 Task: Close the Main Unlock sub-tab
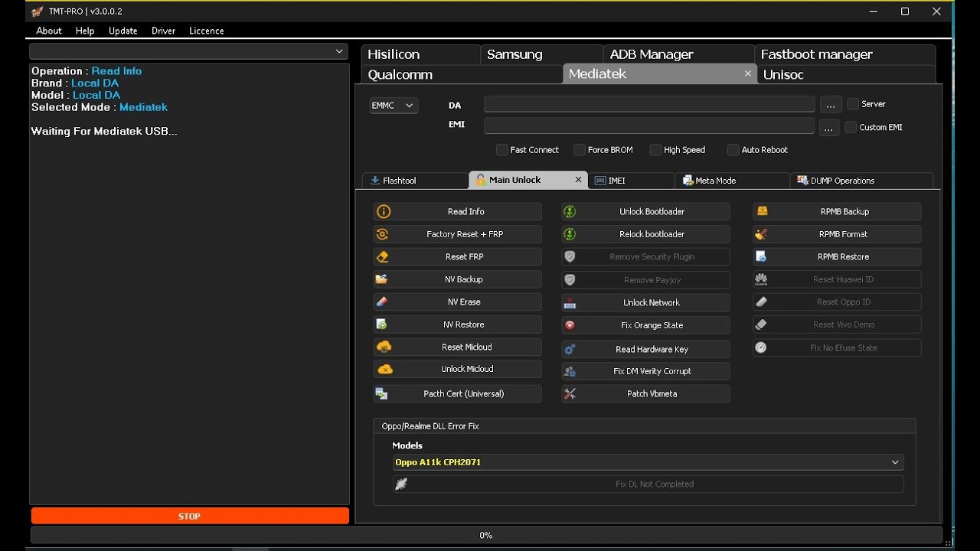pyautogui.click(x=578, y=180)
